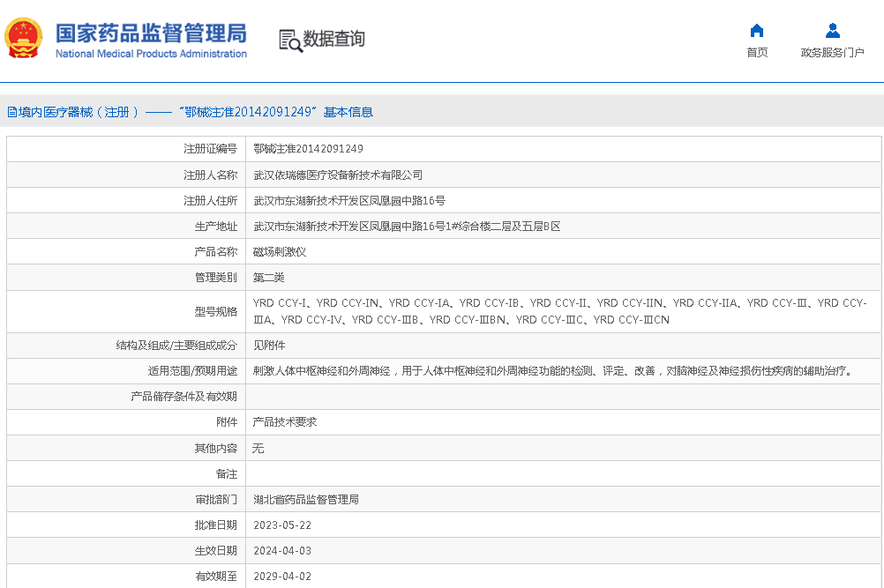Click the approval department 湖北省药品监督管理局
The width and height of the screenshot is (884, 588).
point(306,500)
